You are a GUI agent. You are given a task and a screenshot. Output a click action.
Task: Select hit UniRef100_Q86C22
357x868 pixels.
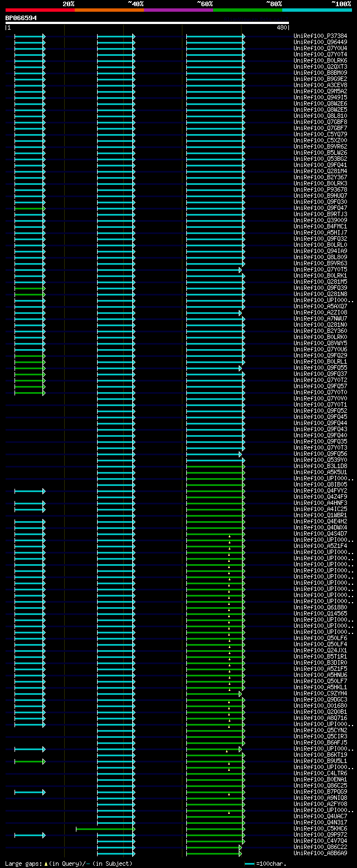pyautogui.click(x=320, y=847)
